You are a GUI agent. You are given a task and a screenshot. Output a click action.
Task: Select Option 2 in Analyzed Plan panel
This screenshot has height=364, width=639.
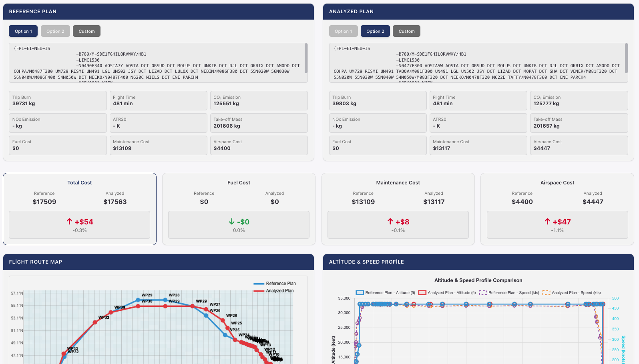(x=375, y=31)
